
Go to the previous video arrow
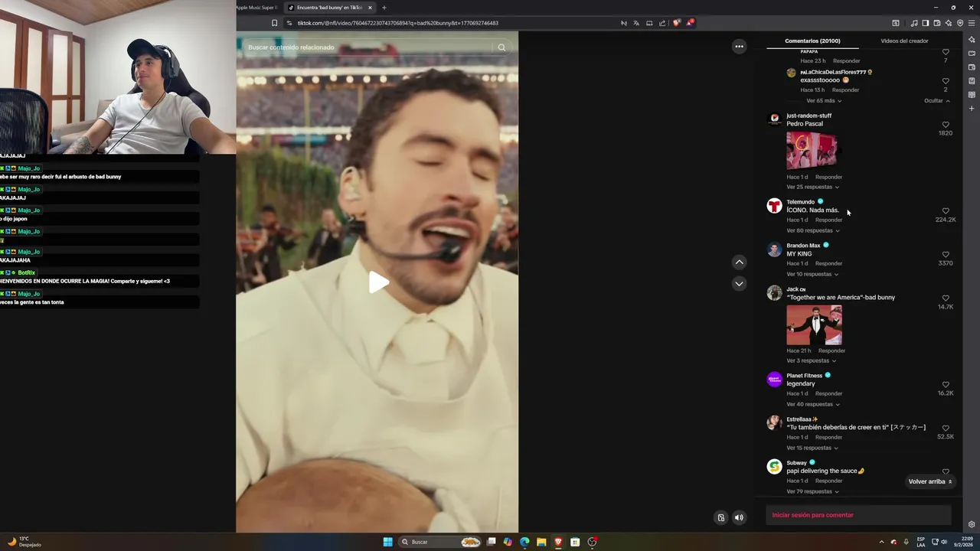click(x=739, y=262)
